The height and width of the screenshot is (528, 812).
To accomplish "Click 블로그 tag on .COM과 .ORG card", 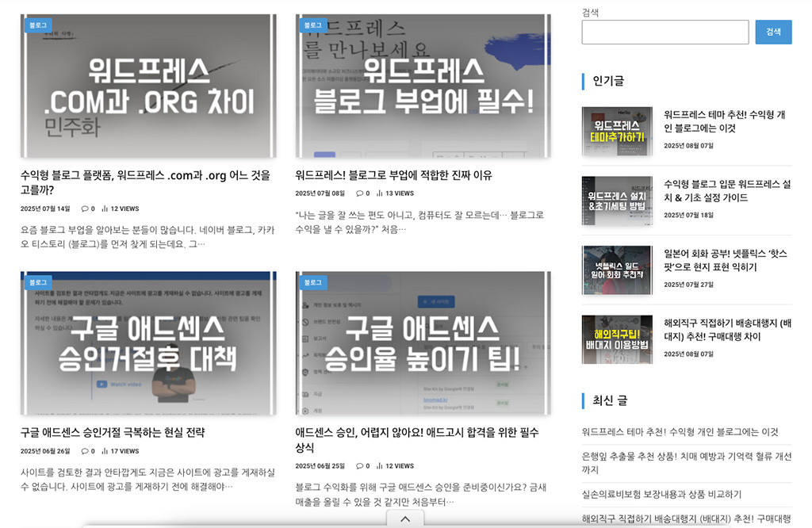I will coord(38,25).
